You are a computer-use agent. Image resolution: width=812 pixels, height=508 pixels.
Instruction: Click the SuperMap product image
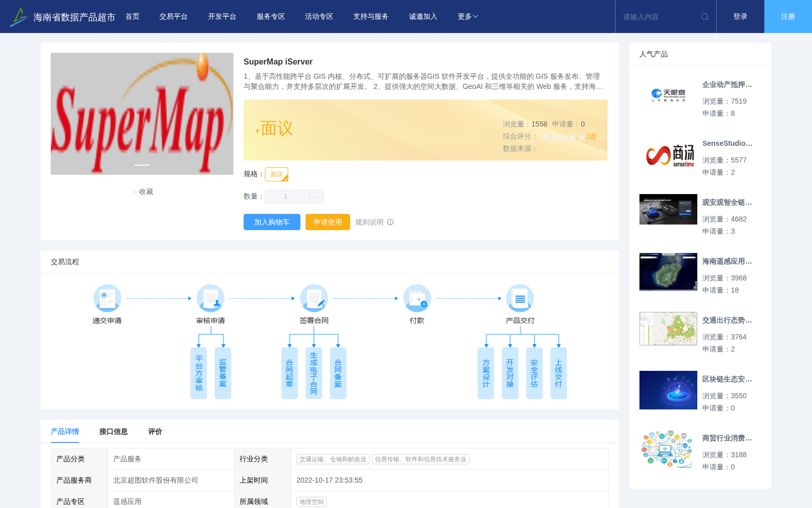coord(142,114)
